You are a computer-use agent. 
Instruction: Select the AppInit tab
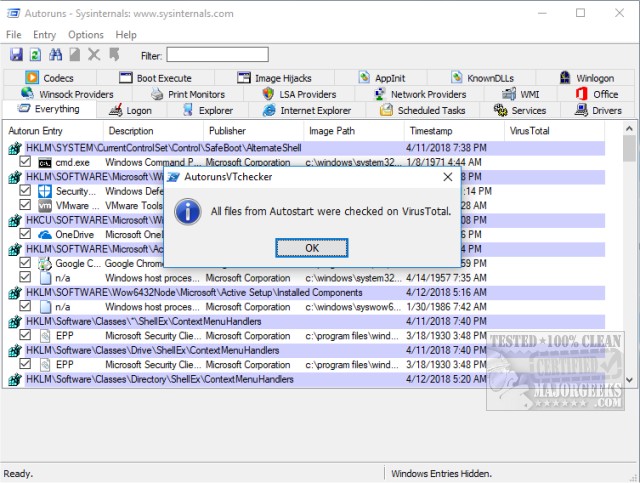[x=381, y=78]
